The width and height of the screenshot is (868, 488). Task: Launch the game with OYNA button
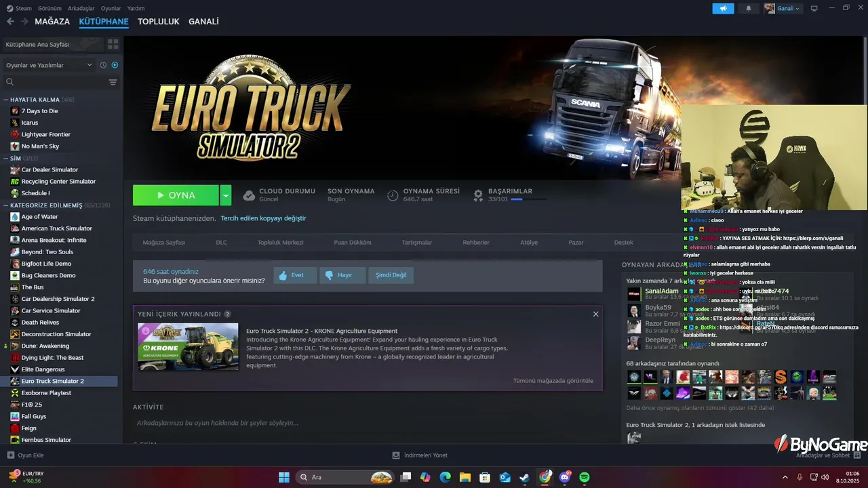click(x=176, y=195)
